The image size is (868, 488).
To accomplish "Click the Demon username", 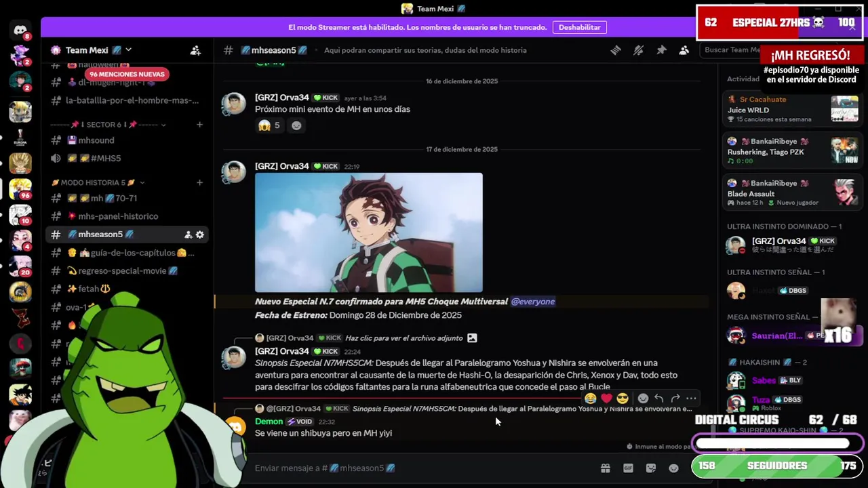I will (x=269, y=422).
